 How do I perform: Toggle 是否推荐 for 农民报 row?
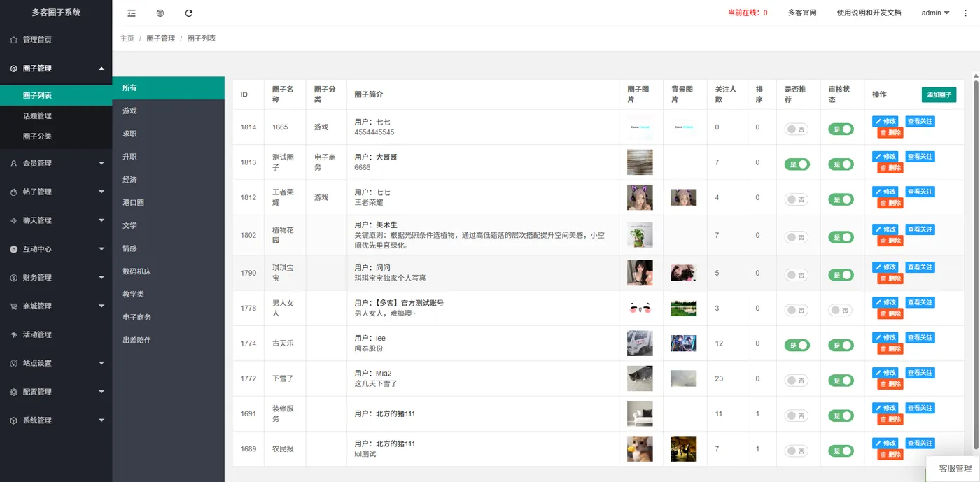click(x=797, y=451)
